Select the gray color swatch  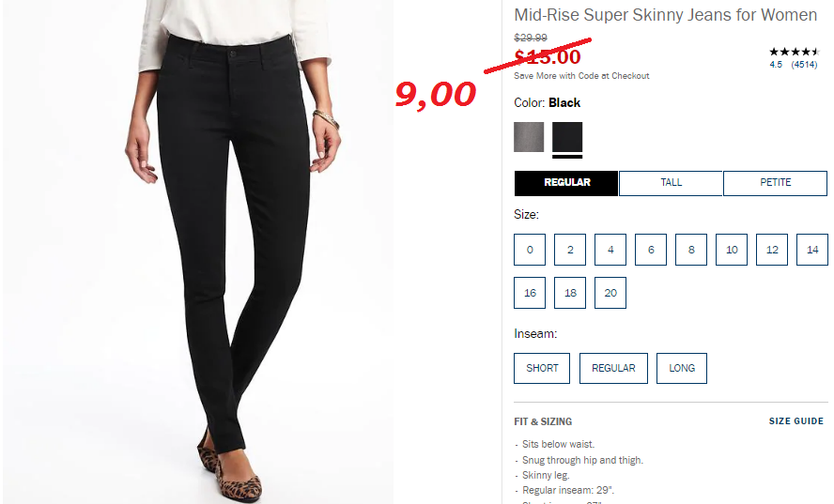(529, 137)
